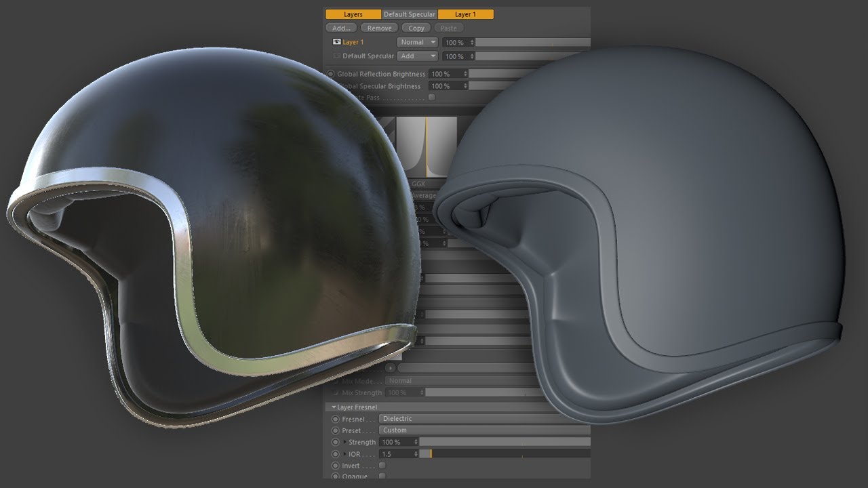Click the reflection distribution curve preview

427,147
